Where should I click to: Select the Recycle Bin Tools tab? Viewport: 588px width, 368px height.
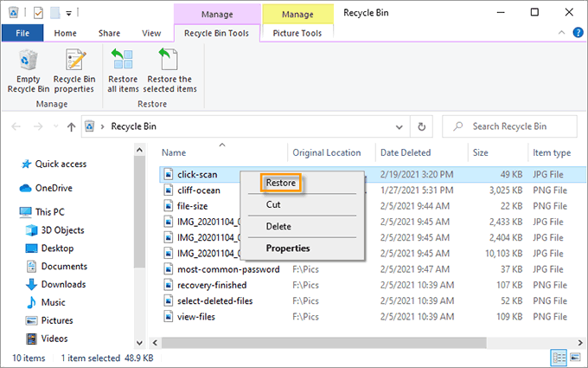click(x=216, y=33)
